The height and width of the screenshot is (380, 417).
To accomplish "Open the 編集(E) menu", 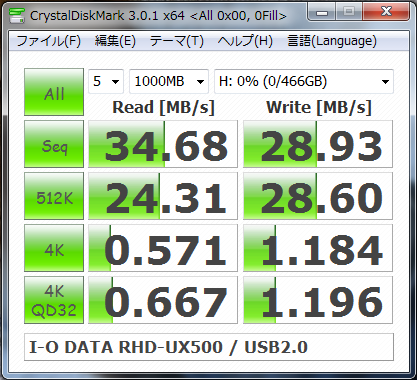I will [115, 41].
